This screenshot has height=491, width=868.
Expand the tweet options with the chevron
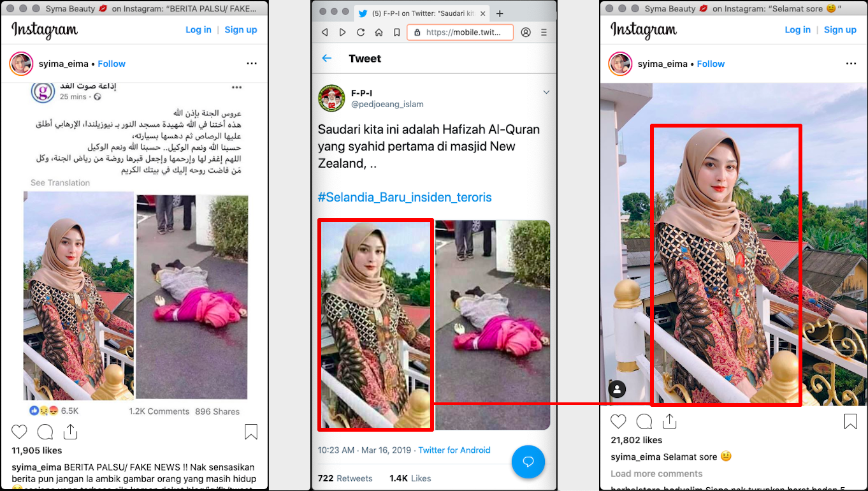546,91
